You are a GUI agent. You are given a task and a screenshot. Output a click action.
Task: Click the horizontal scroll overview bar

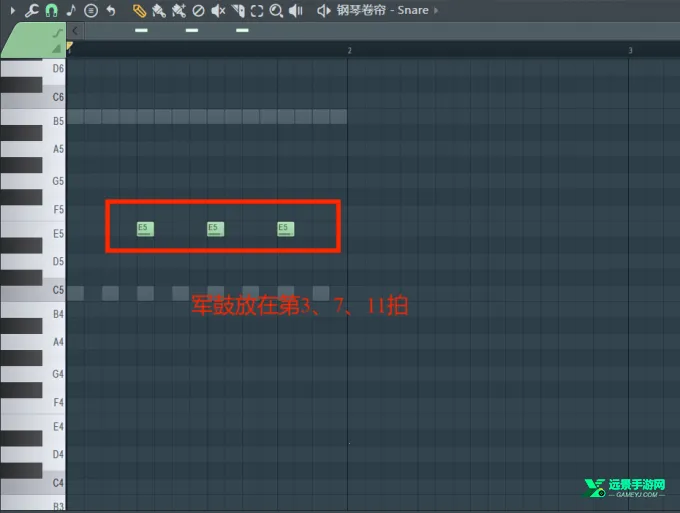tap(382, 31)
